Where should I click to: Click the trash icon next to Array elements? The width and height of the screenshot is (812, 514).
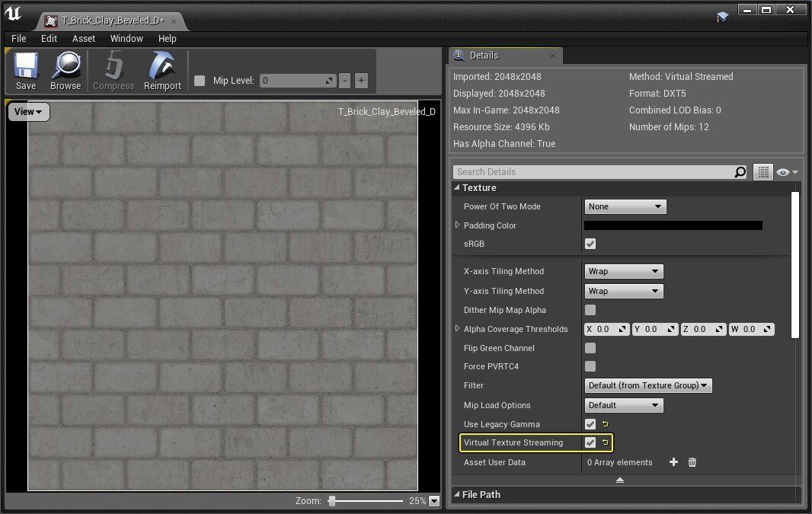tap(692, 462)
